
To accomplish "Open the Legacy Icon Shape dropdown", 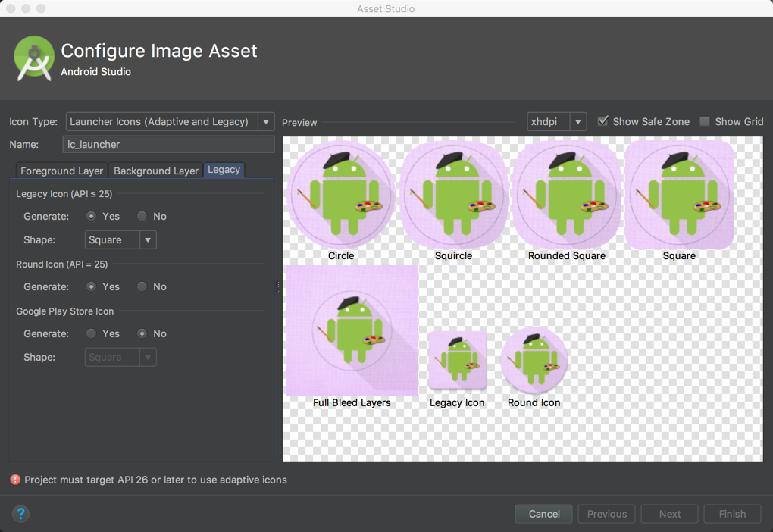I will (120, 239).
